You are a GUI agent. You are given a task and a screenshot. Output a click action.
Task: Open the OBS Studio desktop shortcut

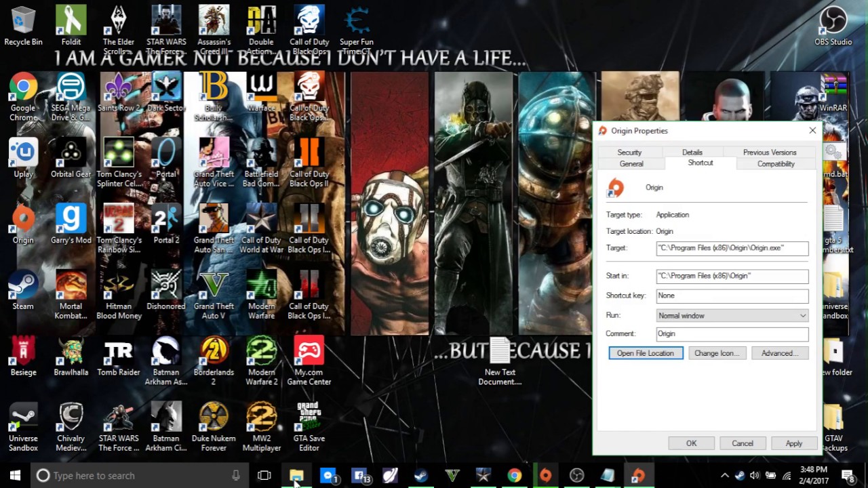pos(833,27)
